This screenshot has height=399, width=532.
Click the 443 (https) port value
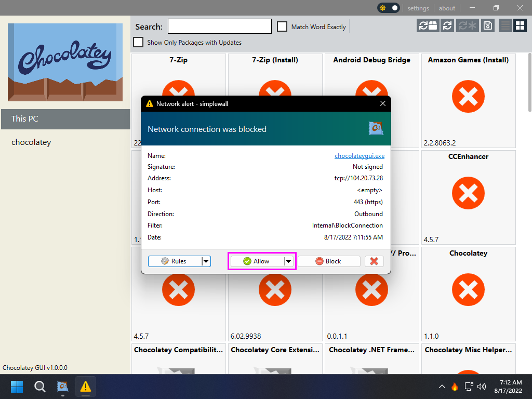tap(368, 202)
